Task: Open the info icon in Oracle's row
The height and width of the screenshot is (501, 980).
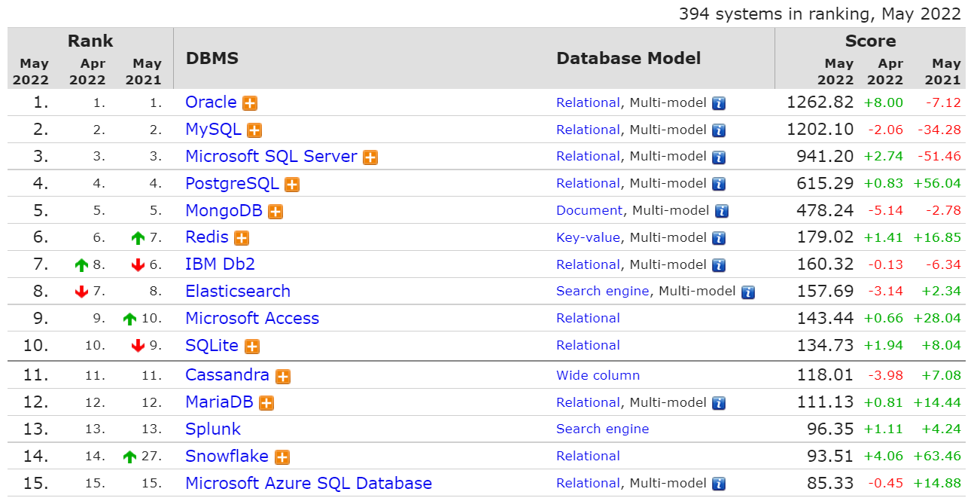Action: [719, 103]
